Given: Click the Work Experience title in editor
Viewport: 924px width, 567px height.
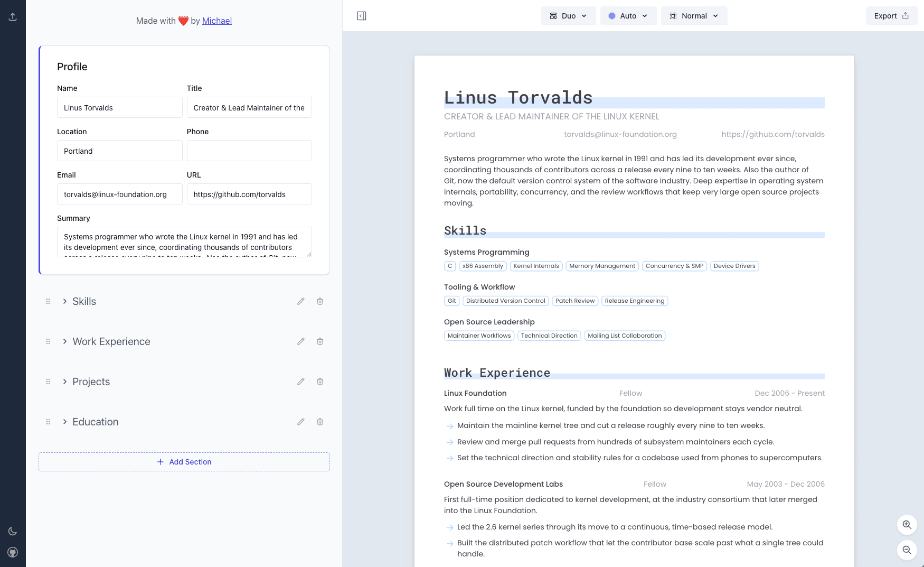Looking at the screenshot, I should point(111,341).
